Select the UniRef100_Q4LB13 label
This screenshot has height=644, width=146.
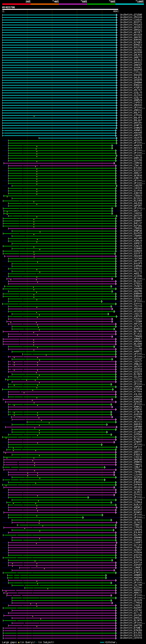[x=131, y=60]
